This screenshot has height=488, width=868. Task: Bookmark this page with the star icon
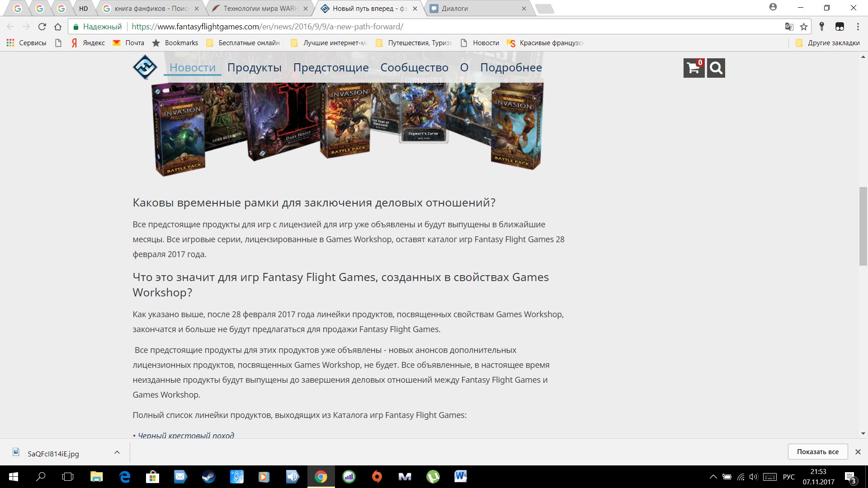point(804,27)
